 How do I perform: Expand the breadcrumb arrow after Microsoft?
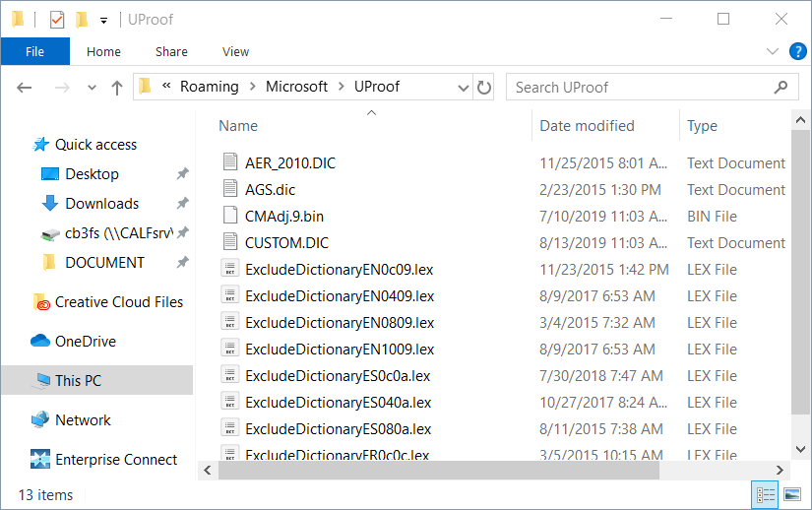click(x=342, y=87)
